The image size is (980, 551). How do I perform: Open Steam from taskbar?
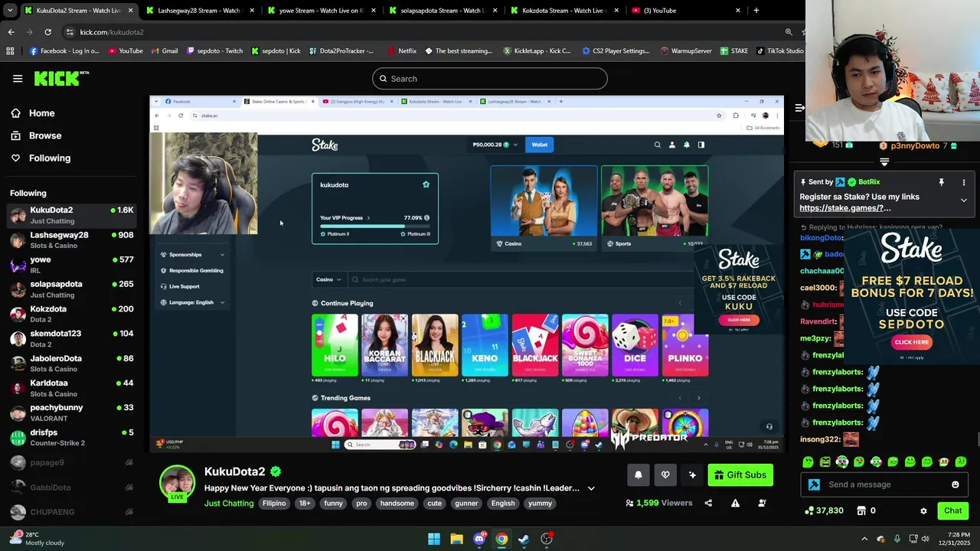(524, 539)
